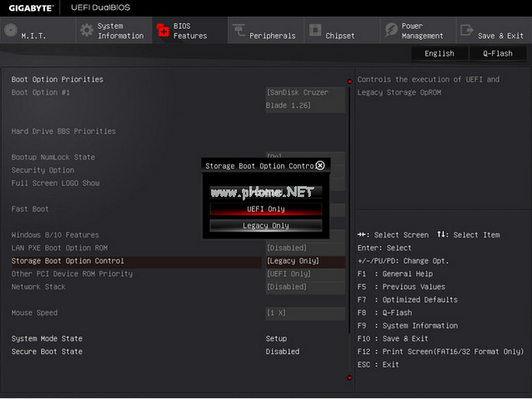
Task: Switch to the Peripherals tab
Action: [272, 36]
